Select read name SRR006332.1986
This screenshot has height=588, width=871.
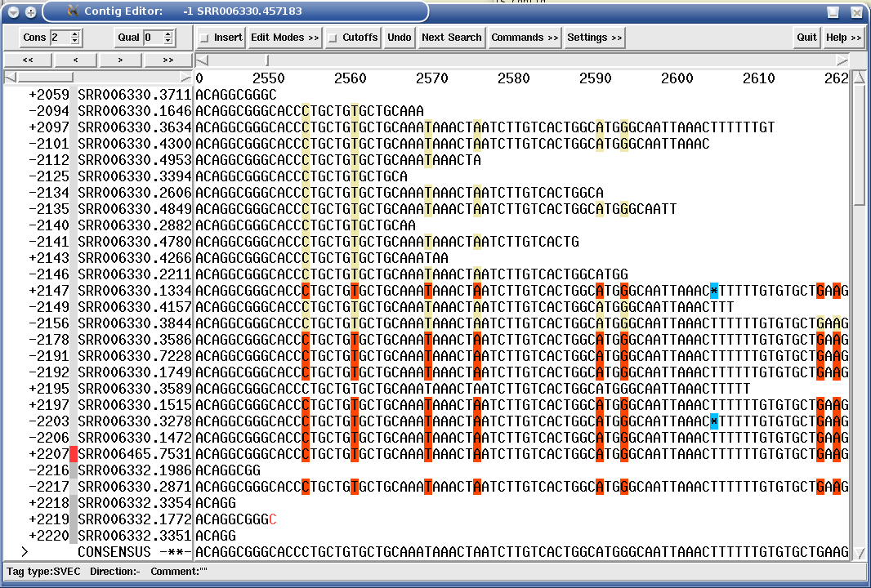coord(135,470)
